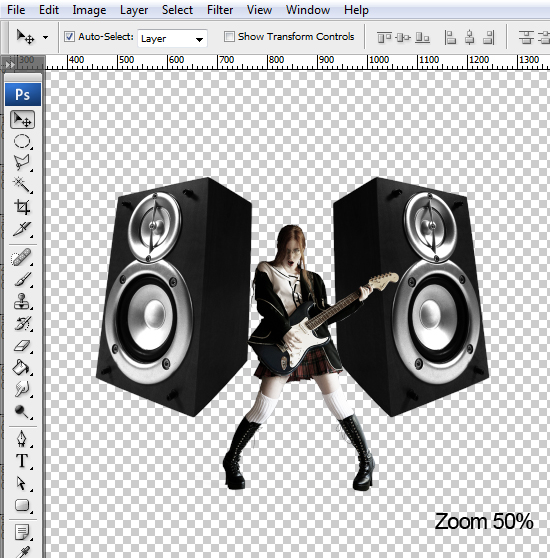Align bottom edges of layers

pyautogui.click(x=422, y=37)
